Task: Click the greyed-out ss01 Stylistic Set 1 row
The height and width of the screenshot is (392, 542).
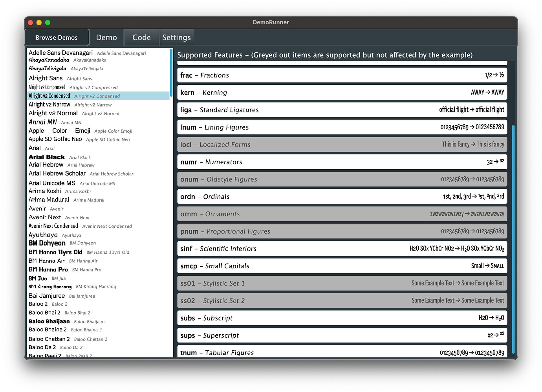Action: 342,283
